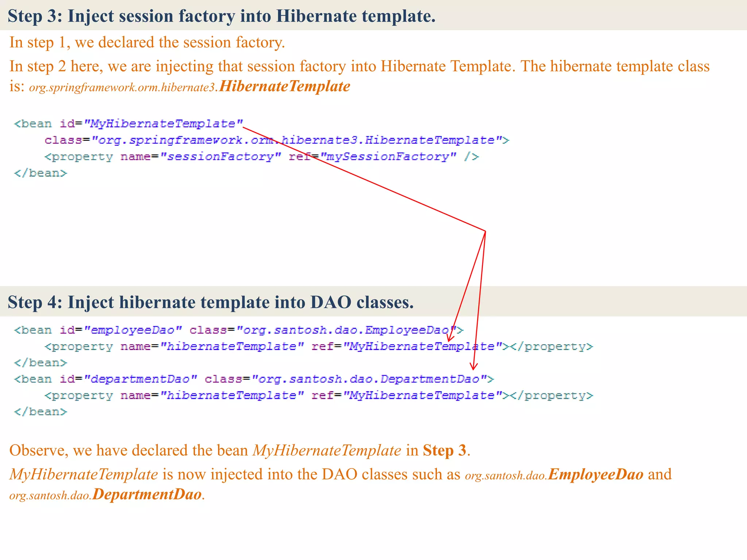Click the bold EmployeeDao text in description

(x=595, y=474)
